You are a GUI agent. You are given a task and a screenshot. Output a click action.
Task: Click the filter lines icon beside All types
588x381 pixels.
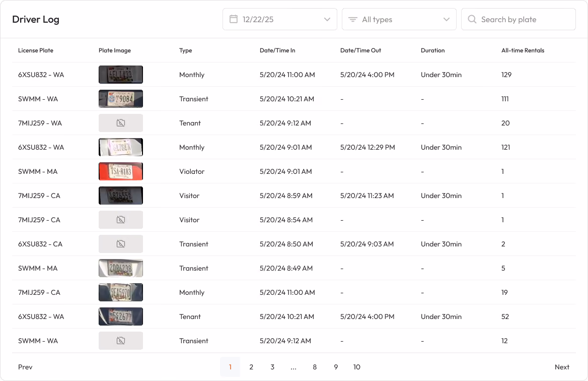click(352, 19)
